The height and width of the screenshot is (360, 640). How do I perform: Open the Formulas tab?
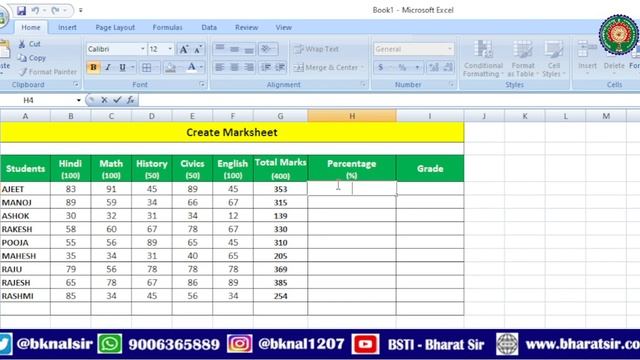point(167,27)
